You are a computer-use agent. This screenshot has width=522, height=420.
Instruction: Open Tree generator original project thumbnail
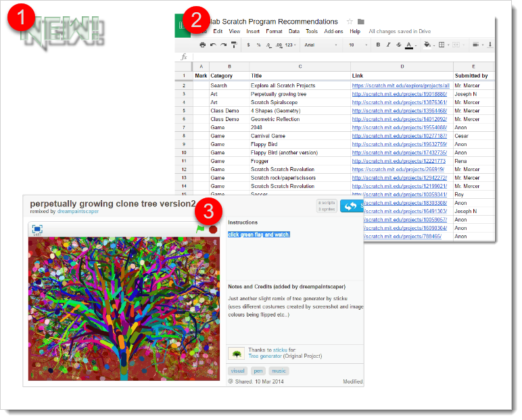coord(237,354)
